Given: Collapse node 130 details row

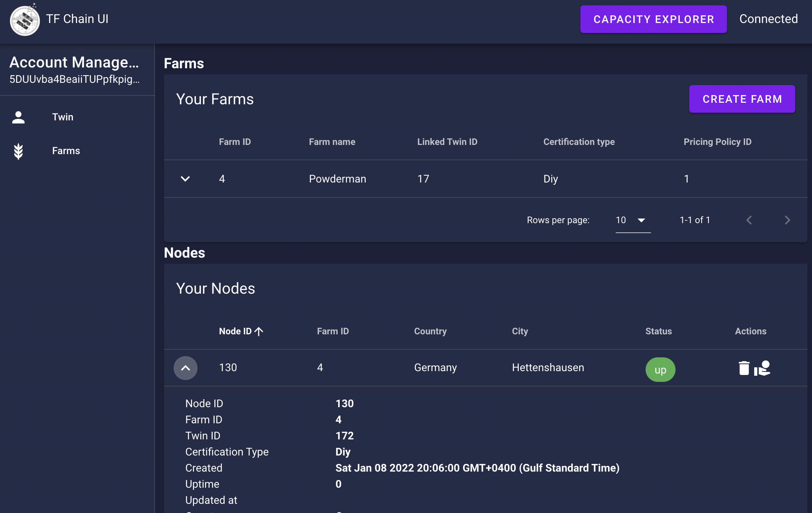Looking at the screenshot, I should coord(186,368).
